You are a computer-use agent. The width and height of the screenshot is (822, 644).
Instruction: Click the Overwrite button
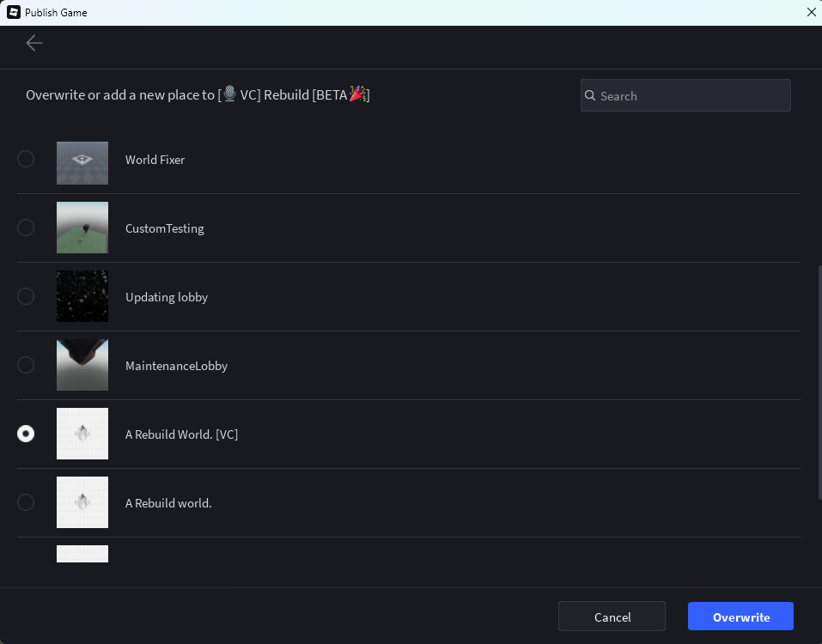coord(740,617)
